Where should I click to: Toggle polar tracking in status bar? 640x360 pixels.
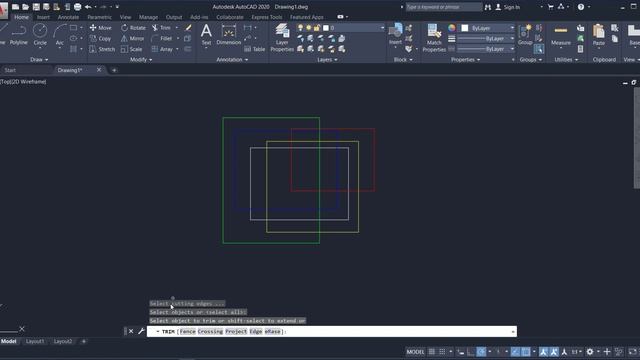pos(481,351)
